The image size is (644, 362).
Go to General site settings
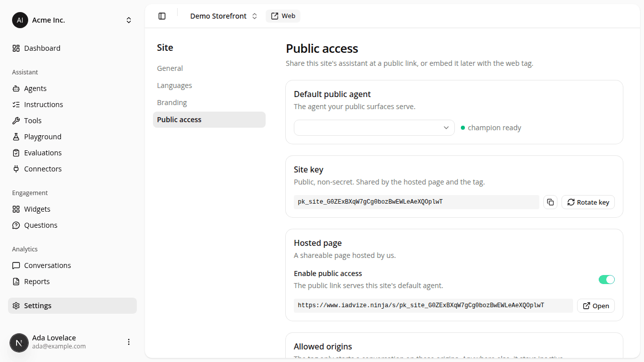pos(209,68)
